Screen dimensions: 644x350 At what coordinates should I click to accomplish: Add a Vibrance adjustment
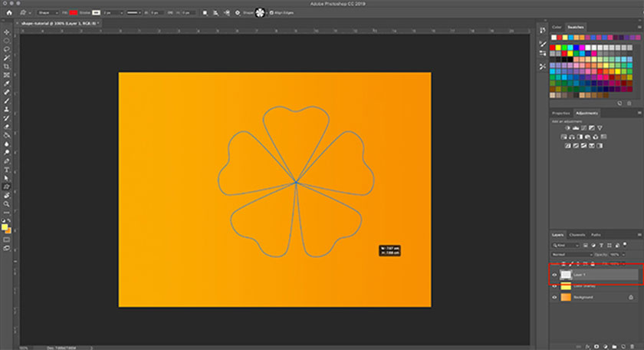(x=600, y=128)
